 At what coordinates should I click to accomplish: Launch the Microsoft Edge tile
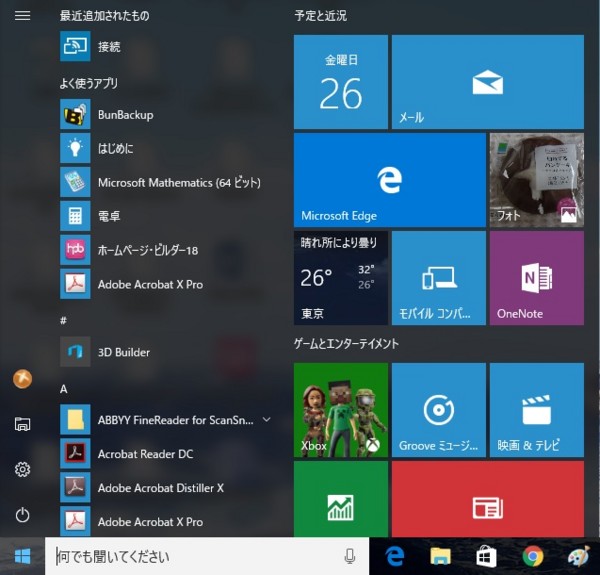390,180
